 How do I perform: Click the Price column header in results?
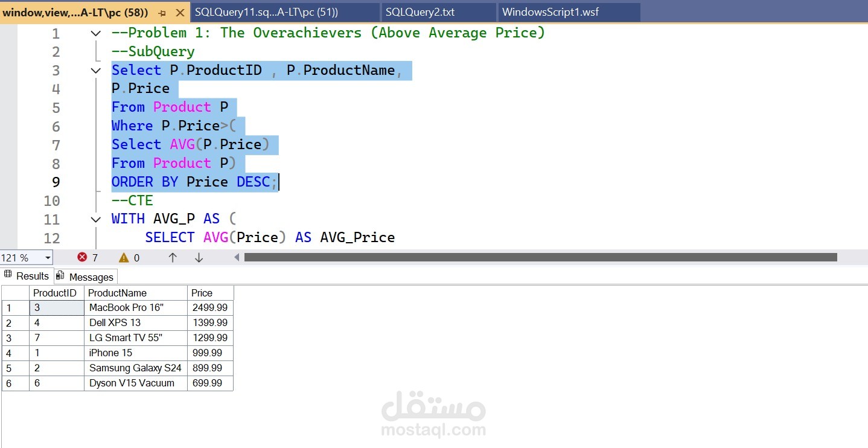210,293
